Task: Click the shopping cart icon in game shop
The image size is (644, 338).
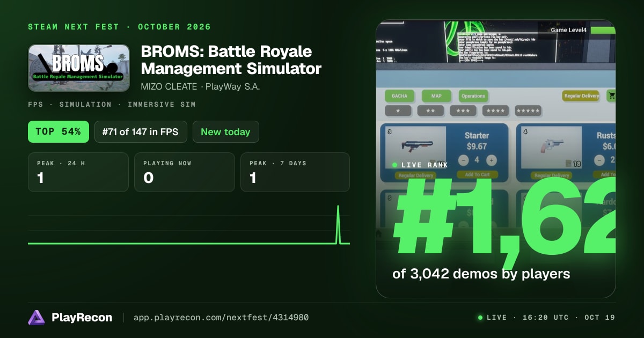Action: pyautogui.click(x=611, y=95)
